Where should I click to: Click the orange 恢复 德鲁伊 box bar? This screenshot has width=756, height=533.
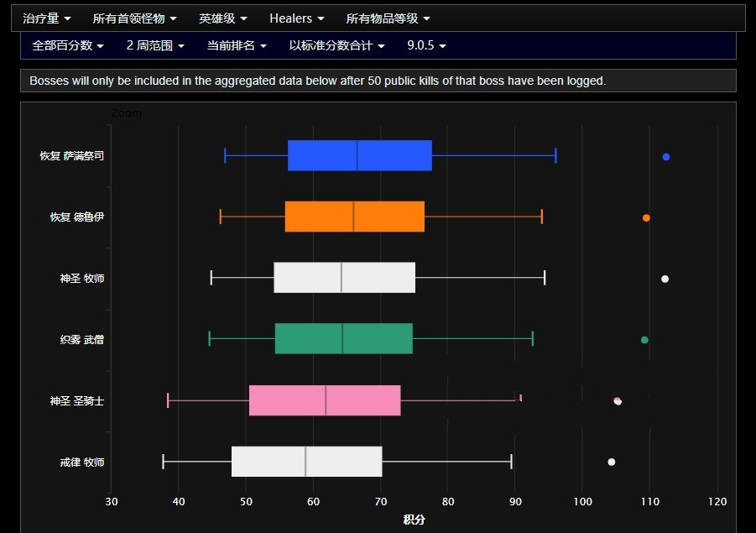coord(354,217)
